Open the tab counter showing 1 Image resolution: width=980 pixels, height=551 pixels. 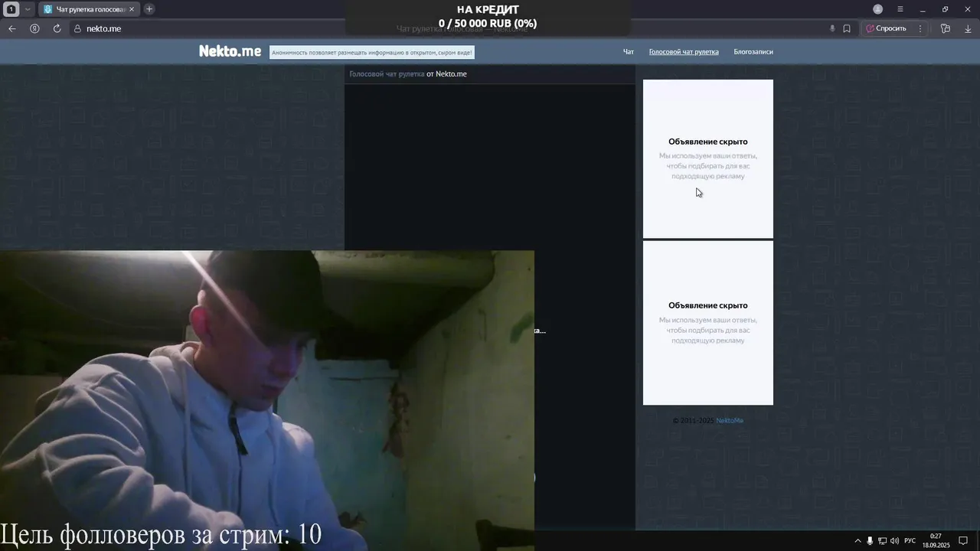click(x=11, y=9)
